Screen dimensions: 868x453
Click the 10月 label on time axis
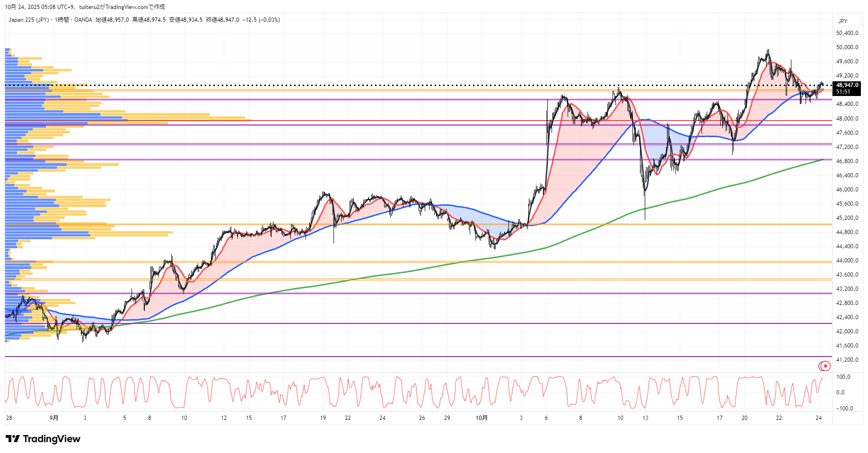482,418
